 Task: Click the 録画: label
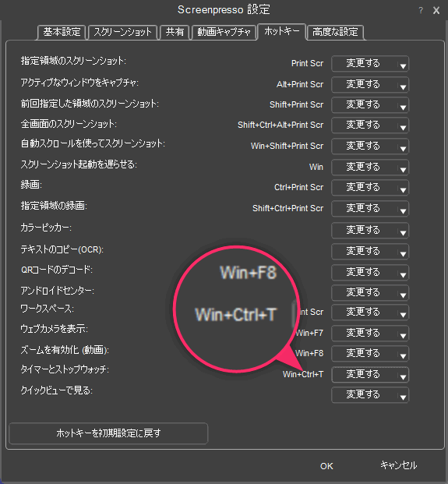(31, 185)
